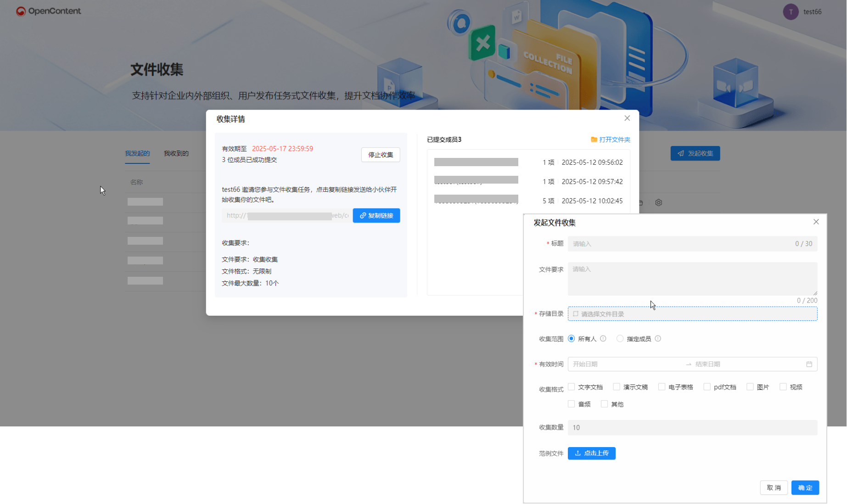The width and height of the screenshot is (847, 504).
Task: Click the 文件收集 page title
Action: tap(157, 69)
